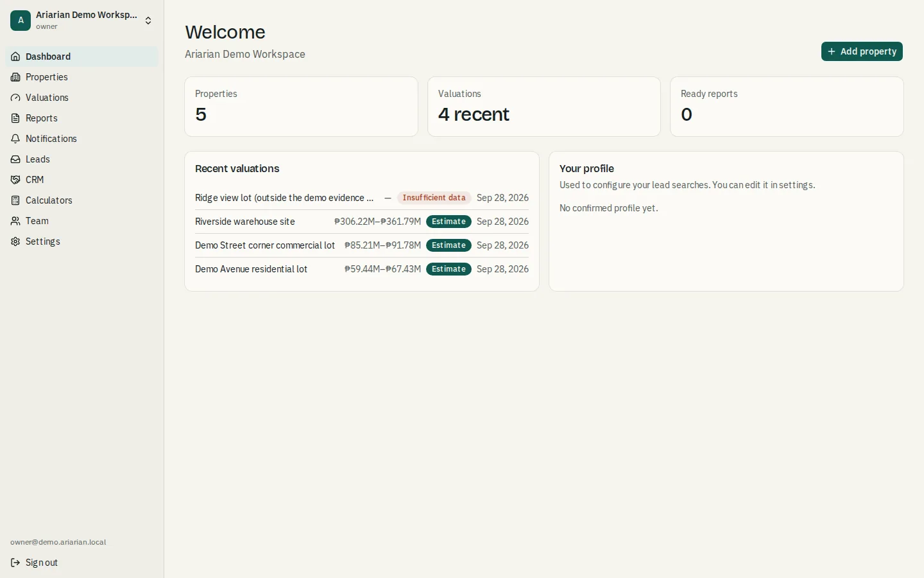Click the No confirmed profile yet text
Screen dimensions: 924x578
pos(609,208)
